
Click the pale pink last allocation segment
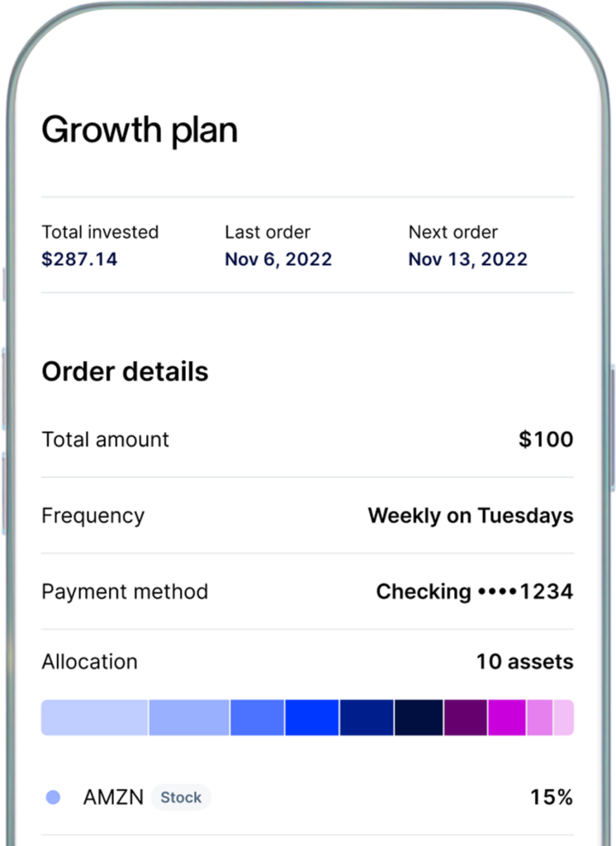coord(564,717)
